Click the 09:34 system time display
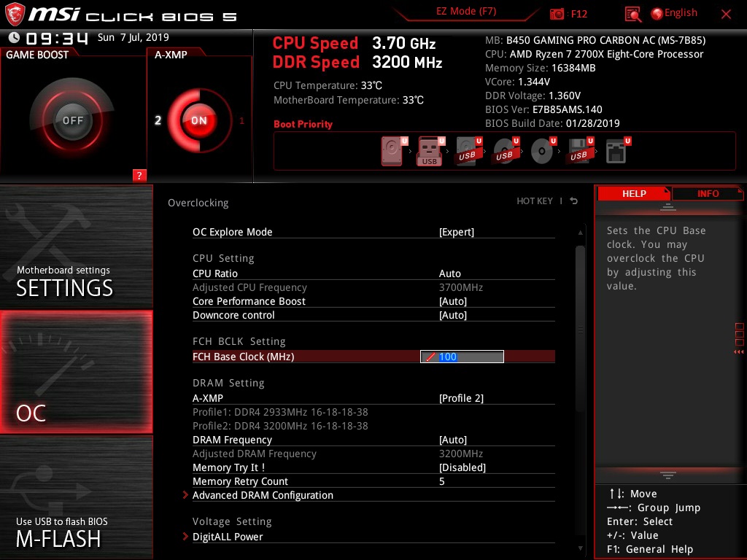Image resolution: width=747 pixels, height=560 pixels. click(x=57, y=39)
